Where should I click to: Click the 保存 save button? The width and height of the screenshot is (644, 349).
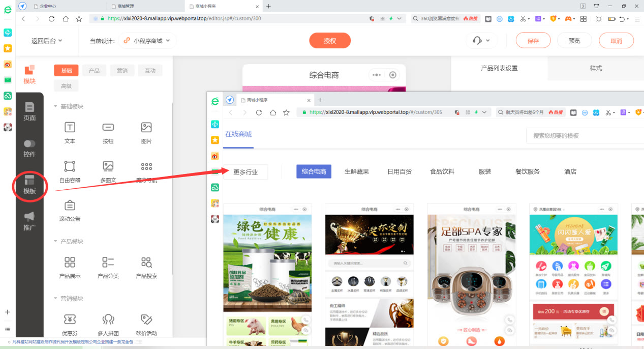point(533,40)
